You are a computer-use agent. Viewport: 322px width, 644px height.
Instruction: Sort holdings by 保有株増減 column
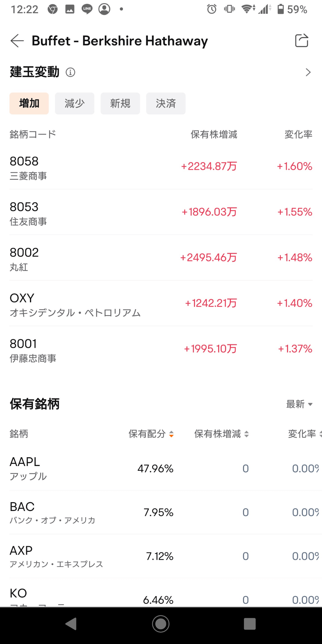221,434
